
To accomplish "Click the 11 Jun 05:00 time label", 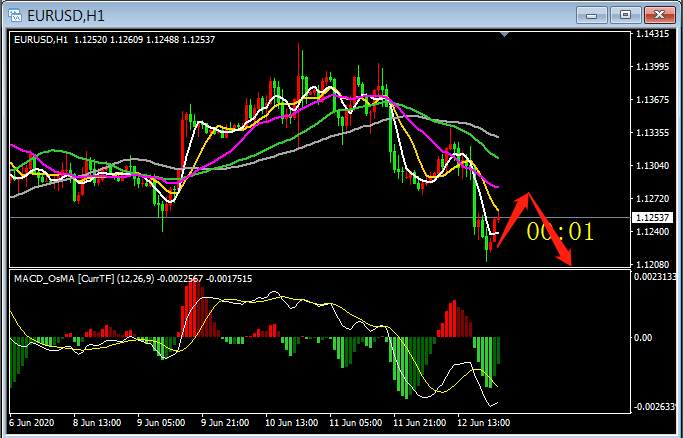I will [x=355, y=423].
